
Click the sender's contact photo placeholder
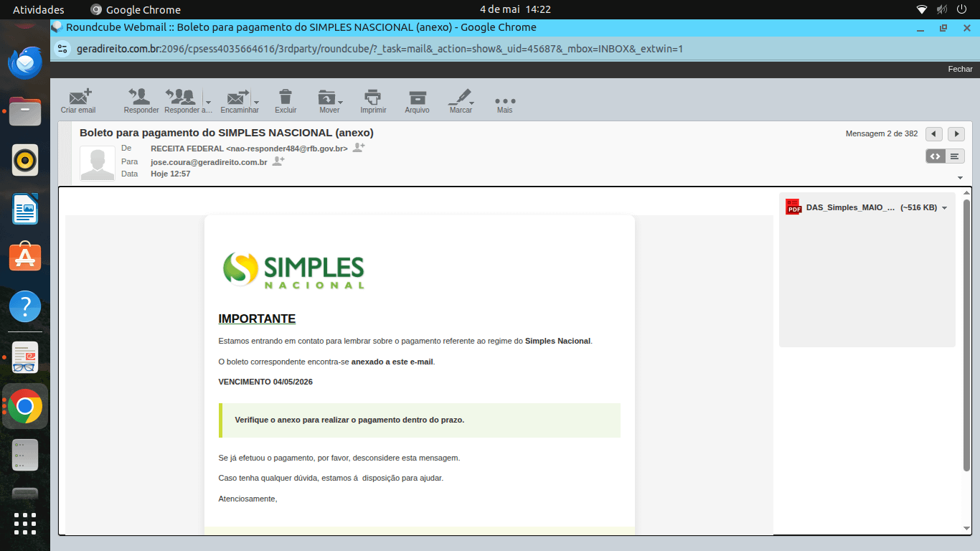[x=98, y=164]
